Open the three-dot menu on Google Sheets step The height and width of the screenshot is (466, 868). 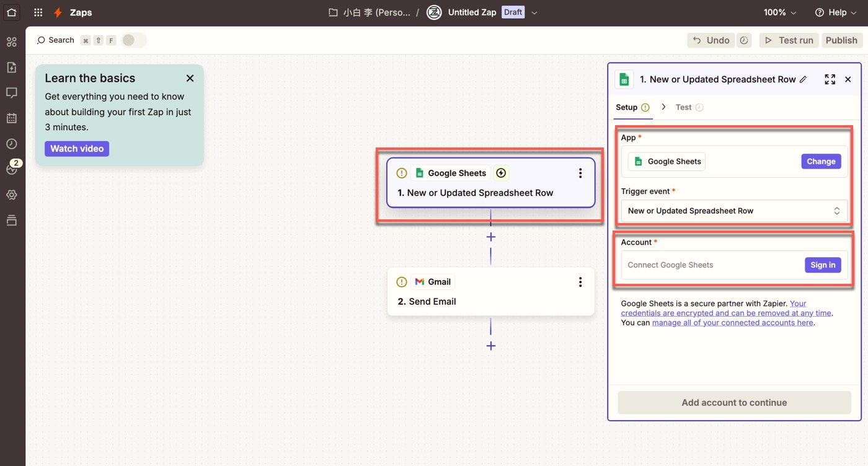point(580,174)
